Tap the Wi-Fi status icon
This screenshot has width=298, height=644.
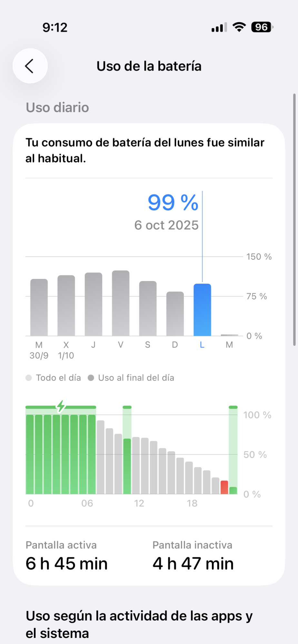(x=239, y=27)
